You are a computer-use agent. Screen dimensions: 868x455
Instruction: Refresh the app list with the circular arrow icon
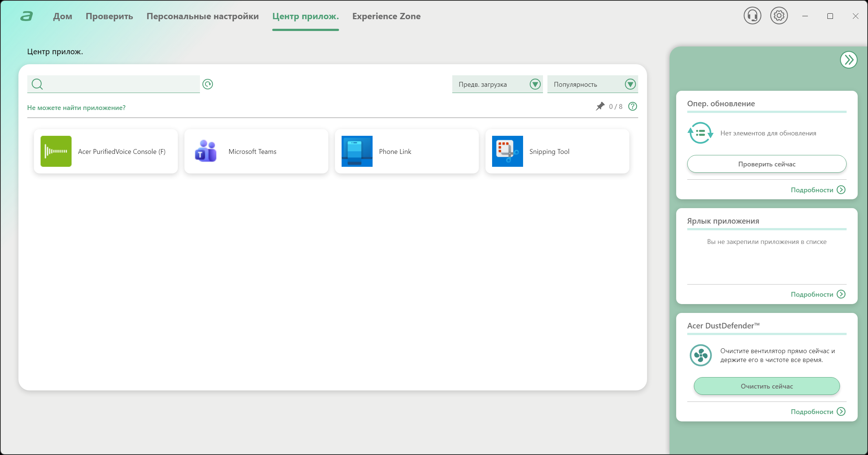point(208,84)
